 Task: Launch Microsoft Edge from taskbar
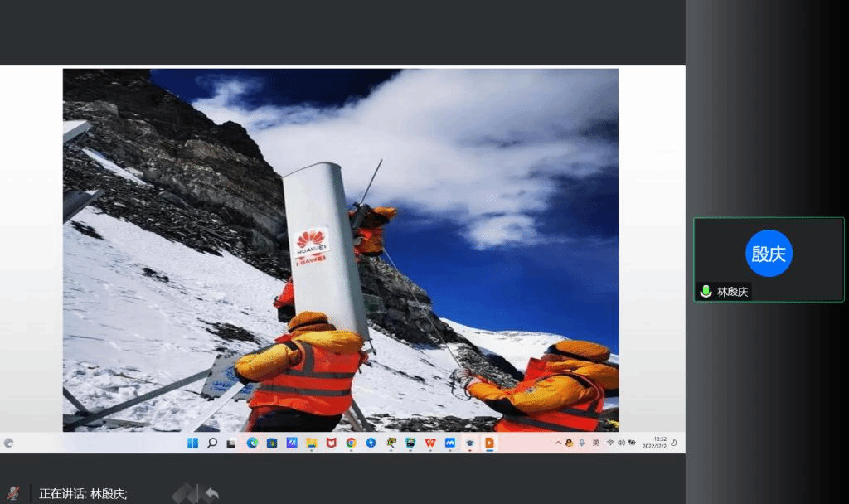point(252,443)
